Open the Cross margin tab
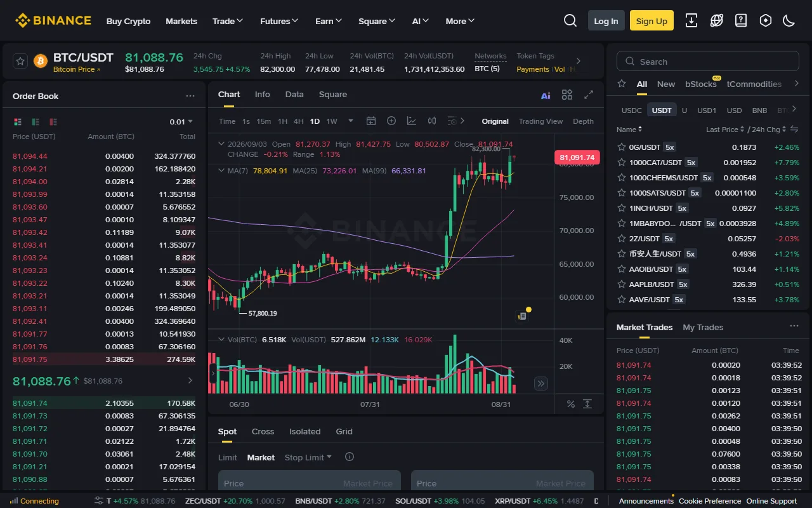 (263, 432)
